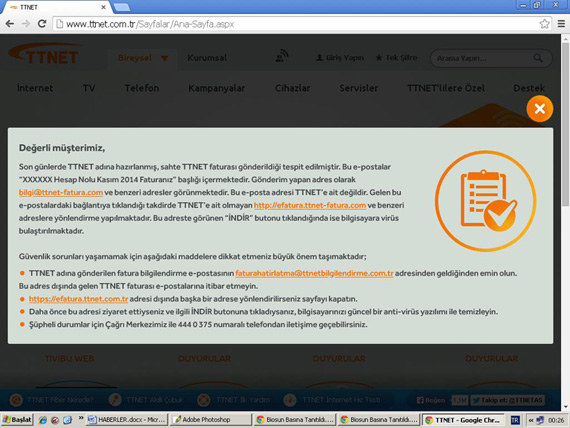The width and height of the screenshot is (570, 428).
Task: Click faturahatirlatma@ttnetbilgilendirme.com.tr link
Action: click(314, 273)
